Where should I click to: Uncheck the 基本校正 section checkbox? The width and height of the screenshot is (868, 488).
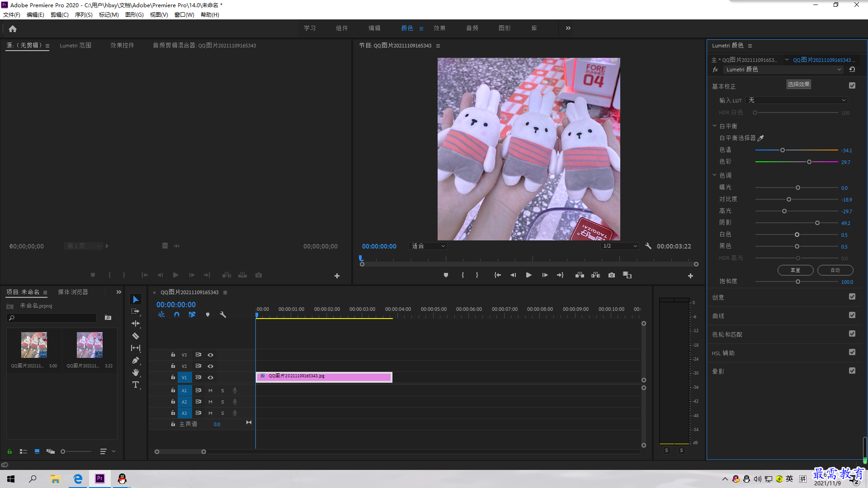click(x=852, y=85)
